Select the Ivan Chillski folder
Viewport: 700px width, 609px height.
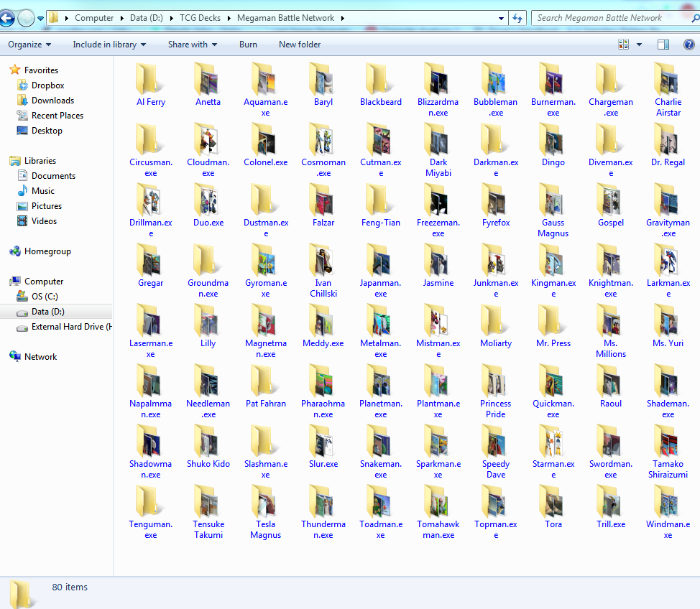(x=323, y=271)
